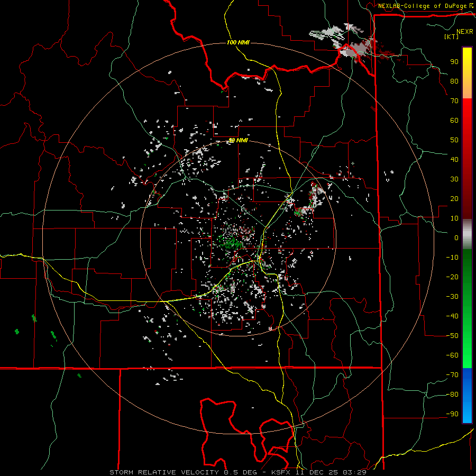Click the -90 knot scale label
This screenshot has width=476, height=476.
click(x=452, y=414)
